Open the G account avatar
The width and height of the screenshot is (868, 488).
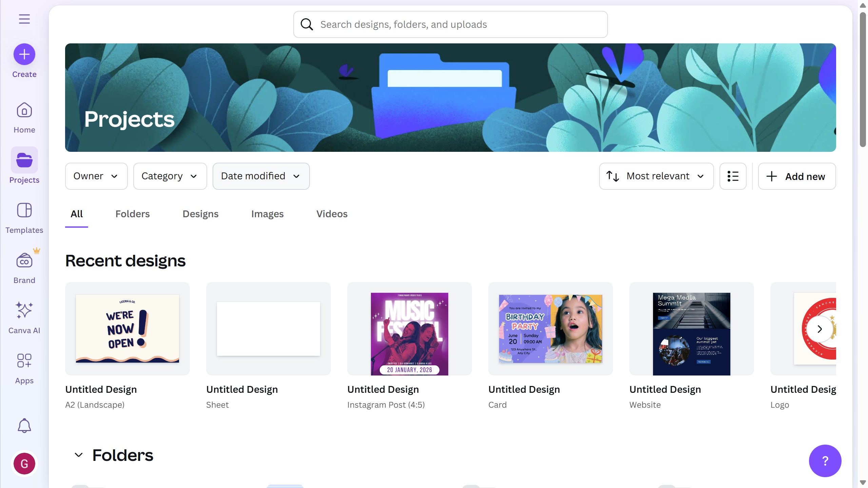[24, 463]
